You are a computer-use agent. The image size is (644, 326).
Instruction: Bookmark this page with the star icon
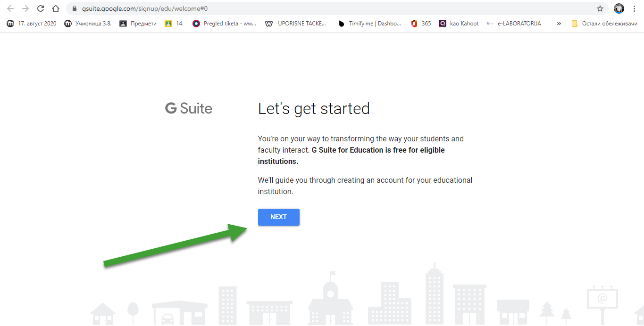pyautogui.click(x=600, y=8)
